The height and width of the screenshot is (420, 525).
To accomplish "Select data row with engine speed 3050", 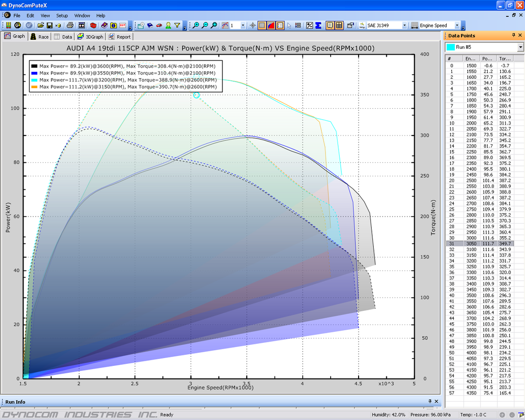I will 480,244.
